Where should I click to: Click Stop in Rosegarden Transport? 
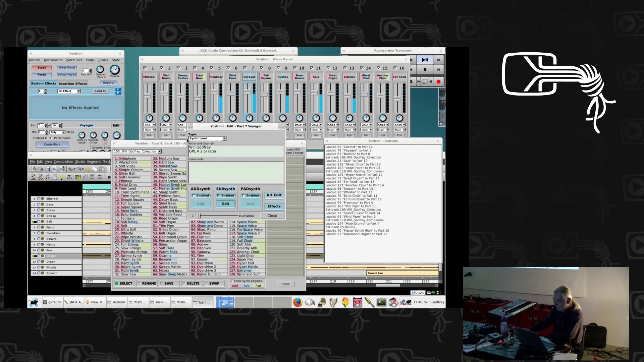pyautogui.click(x=425, y=70)
